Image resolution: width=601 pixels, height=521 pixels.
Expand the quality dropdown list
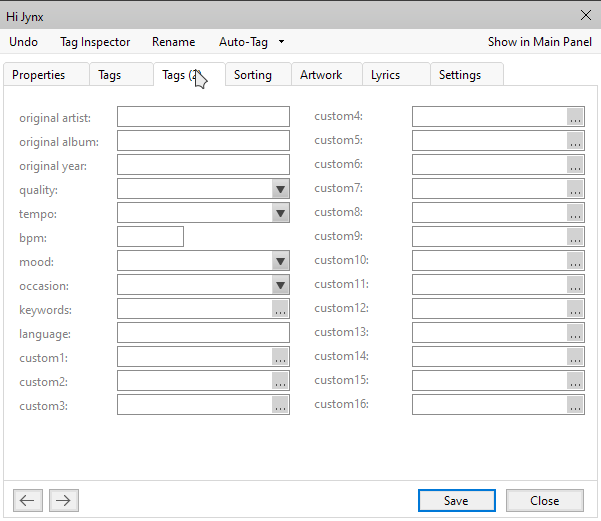pos(280,189)
